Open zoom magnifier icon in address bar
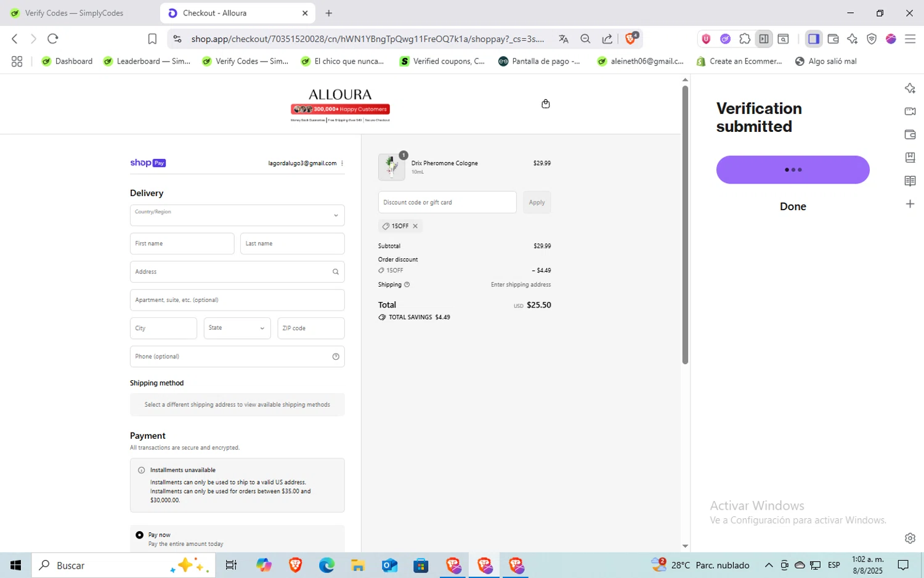The image size is (924, 578). (585, 39)
